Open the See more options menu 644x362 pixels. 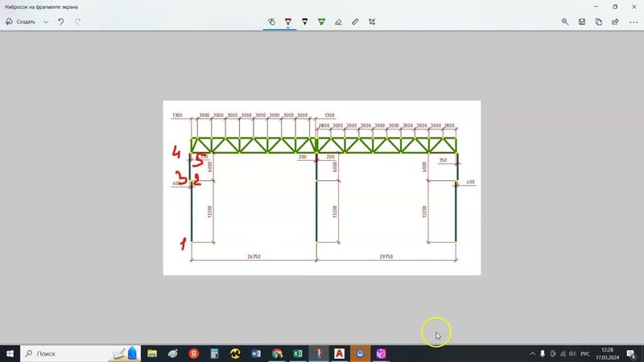click(633, 22)
